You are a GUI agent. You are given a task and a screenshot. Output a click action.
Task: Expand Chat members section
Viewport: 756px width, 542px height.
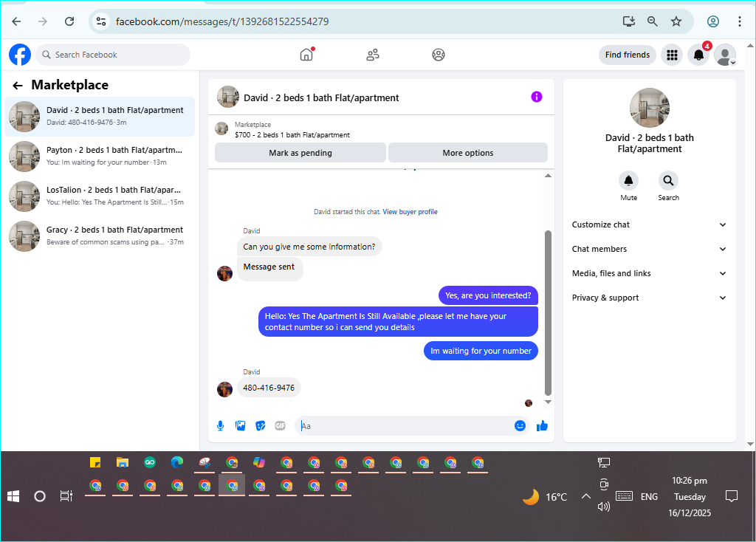(x=649, y=249)
